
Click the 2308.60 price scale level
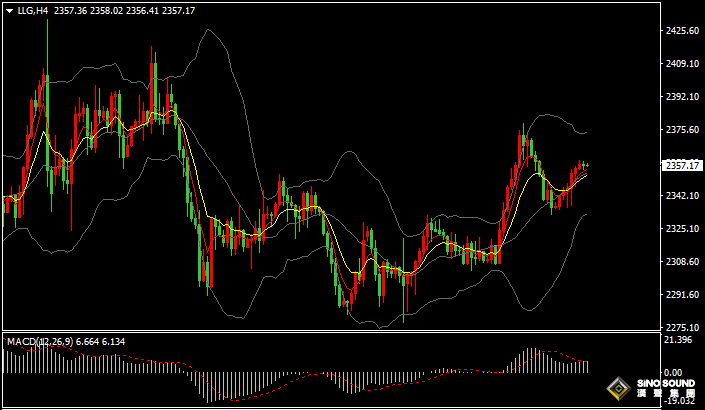point(682,262)
